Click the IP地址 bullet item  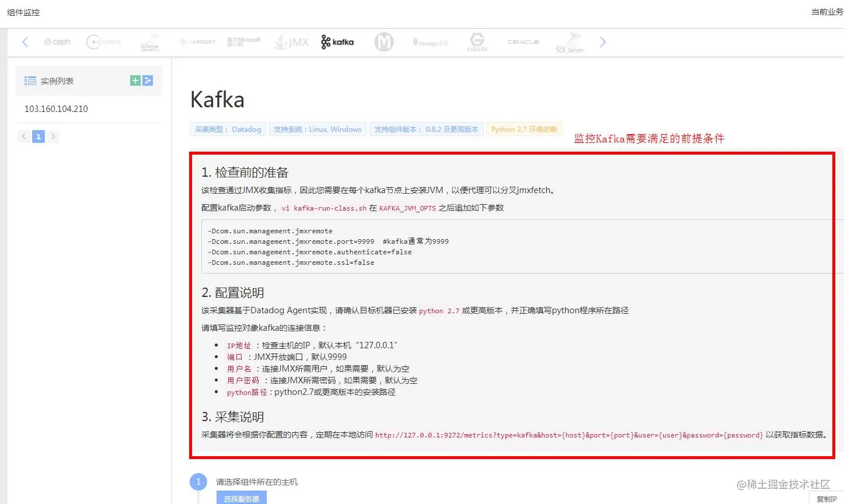click(312, 345)
